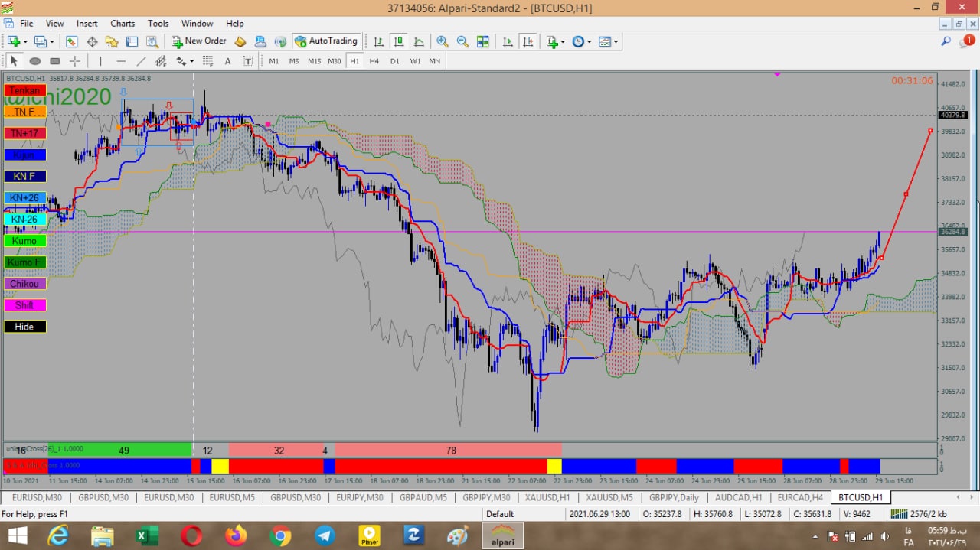The width and height of the screenshot is (980, 550).
Task: Click the Tenkan indicator button
Action: (x=24, y=90)
